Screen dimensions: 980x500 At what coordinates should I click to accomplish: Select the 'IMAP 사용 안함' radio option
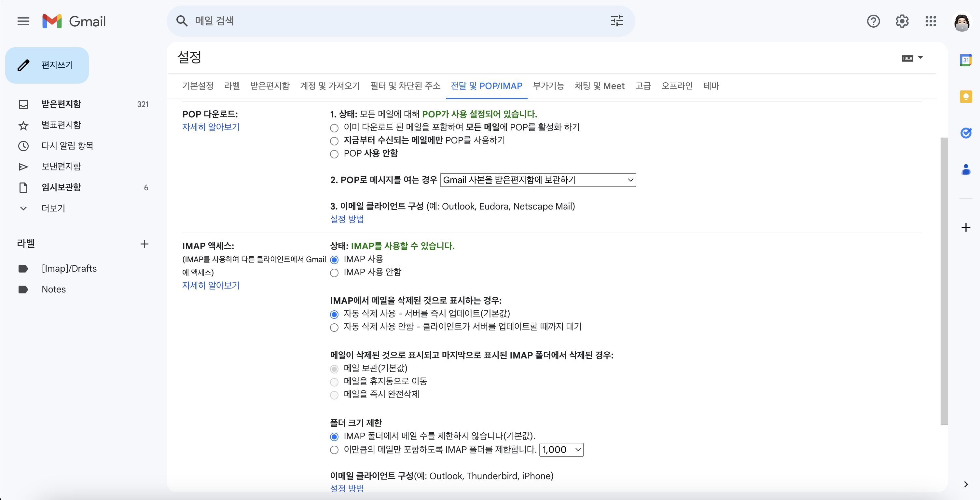point(334,273)
